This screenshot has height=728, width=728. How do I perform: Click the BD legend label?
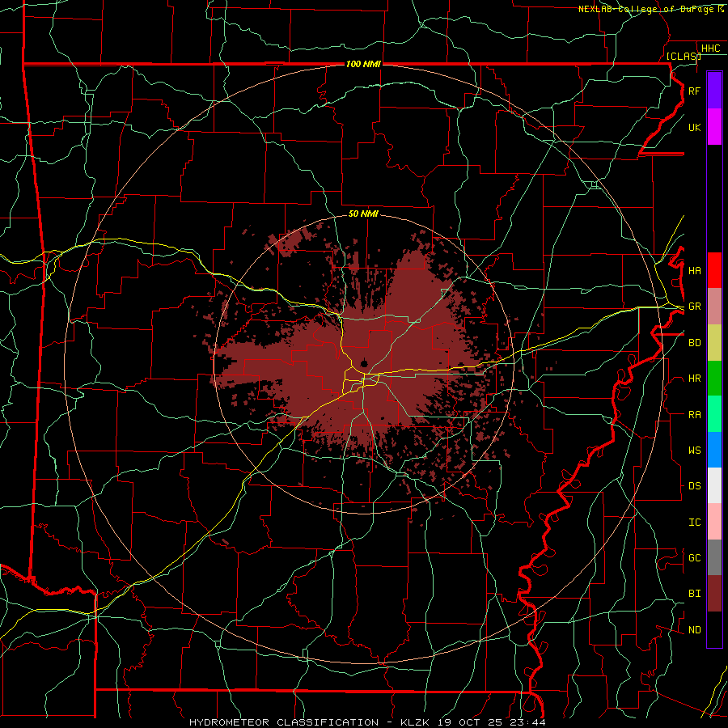(x=694, y=343)
